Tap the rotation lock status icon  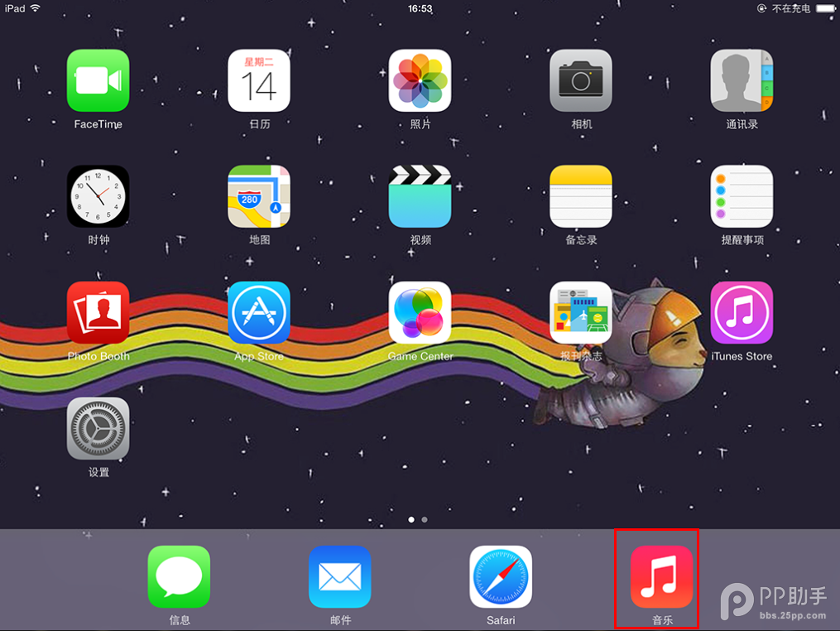pyautogui.click(x=761, y=8)
